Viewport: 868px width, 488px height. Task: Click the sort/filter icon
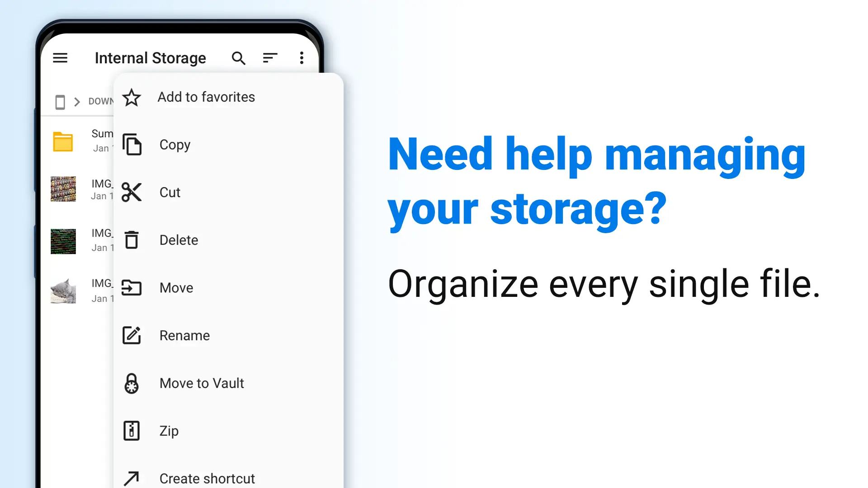pos(270,58)
